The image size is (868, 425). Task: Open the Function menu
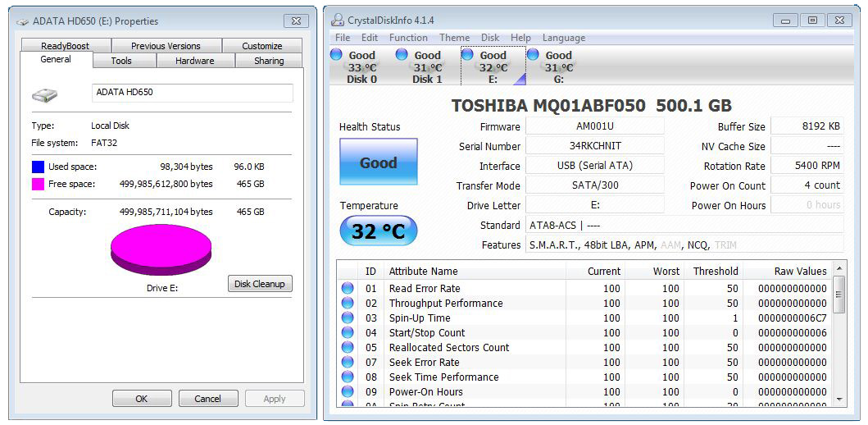click(x=408, y=38)
